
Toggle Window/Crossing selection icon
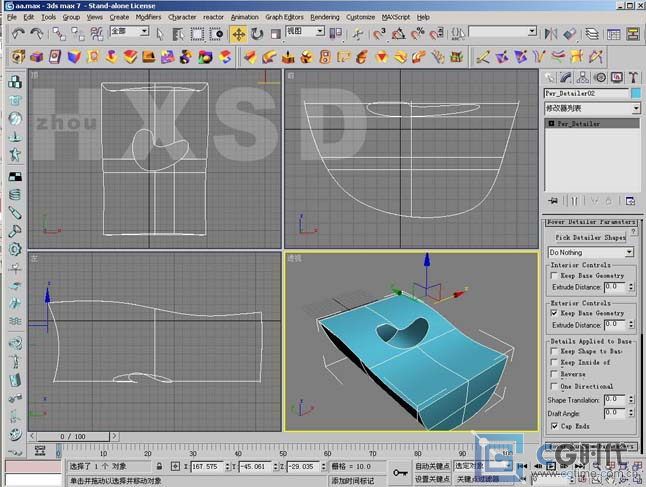pyautogui.click(x=216, y=34)
